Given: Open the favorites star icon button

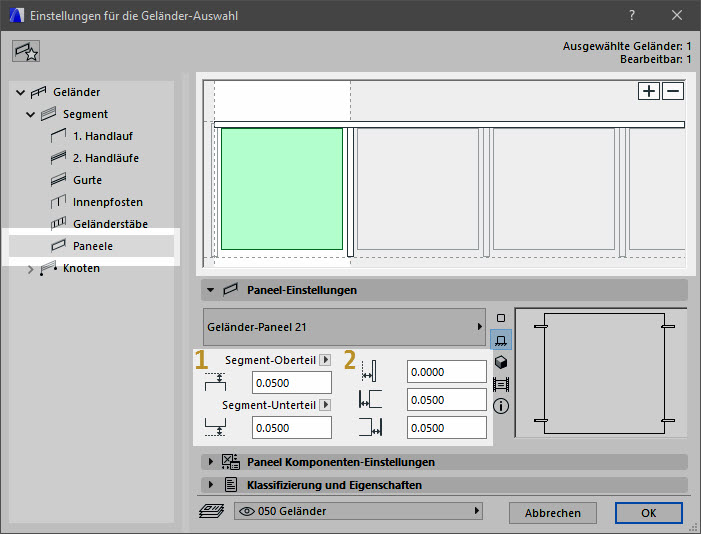Looking at the screenshot, I should click(25, 51).
